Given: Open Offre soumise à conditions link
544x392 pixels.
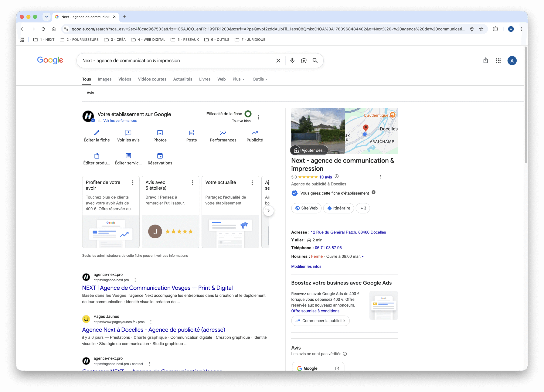Looking at the screenshot, I should 315,311.
